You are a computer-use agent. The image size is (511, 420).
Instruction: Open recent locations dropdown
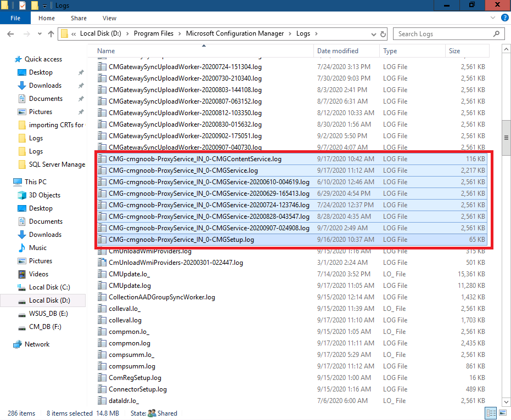pos(40,34)
